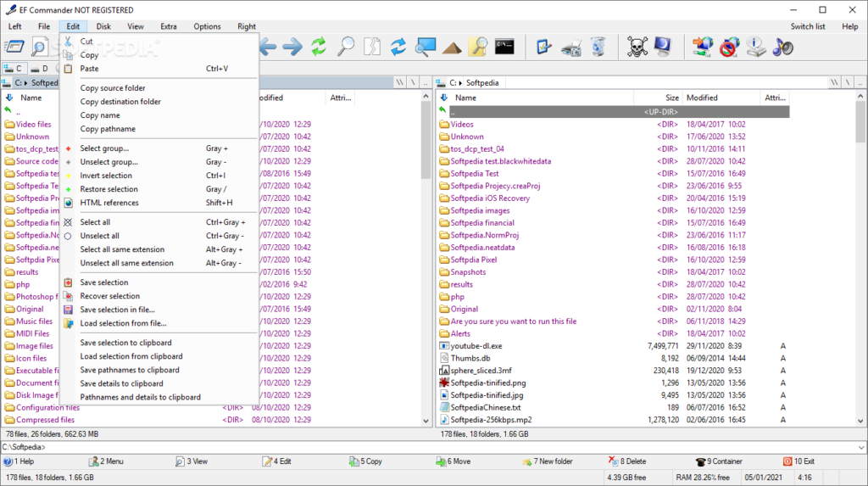The image size is (868, 486).
Task: Click the connect network drive globe icon
Action: (x=703, y=47)
